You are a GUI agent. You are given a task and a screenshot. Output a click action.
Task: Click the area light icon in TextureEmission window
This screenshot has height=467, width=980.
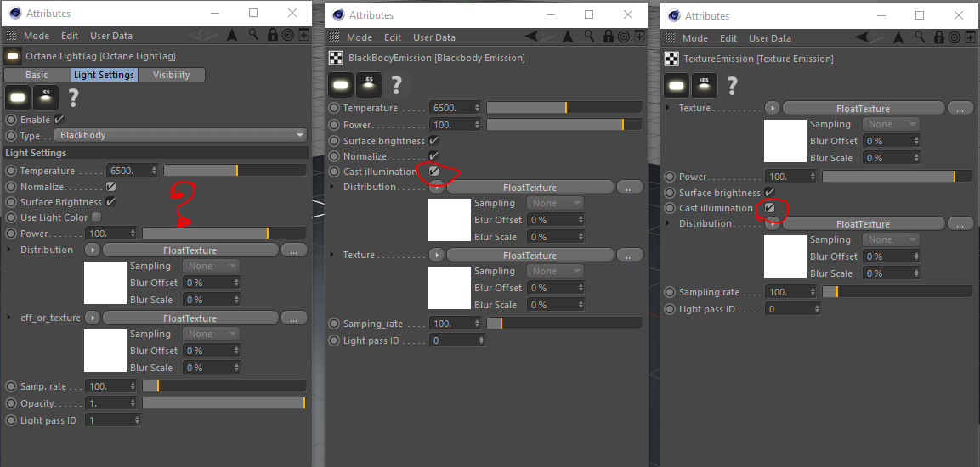tap(677, 85)
